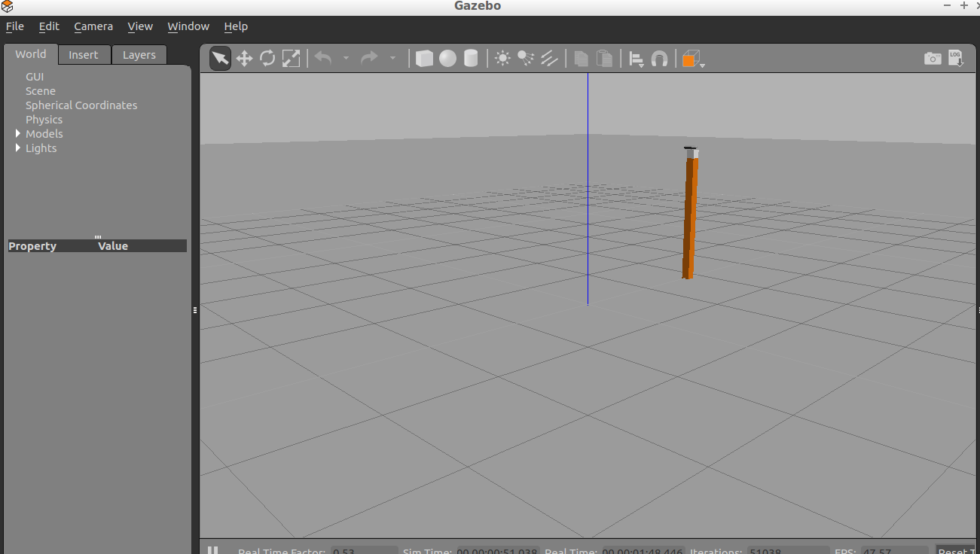The image size is (980, 554).
Task: Open the undo history dropdown arrow
Action: (x=346, y=58)
